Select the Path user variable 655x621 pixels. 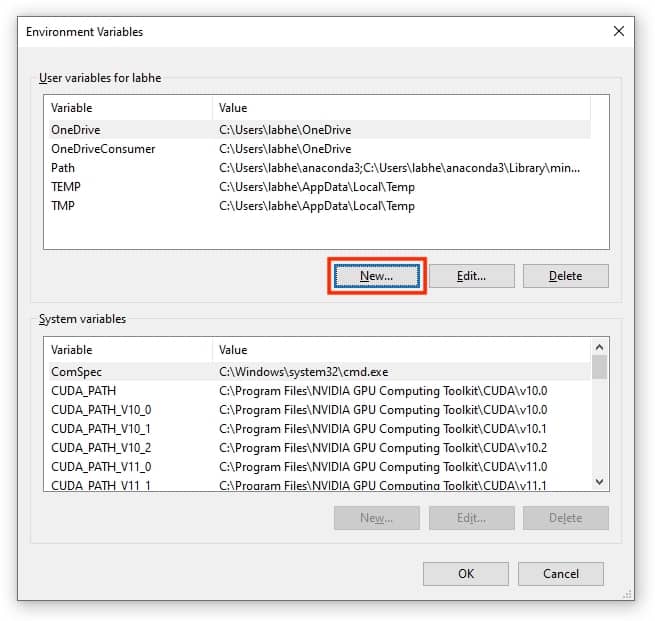click(x=320, y=168)
